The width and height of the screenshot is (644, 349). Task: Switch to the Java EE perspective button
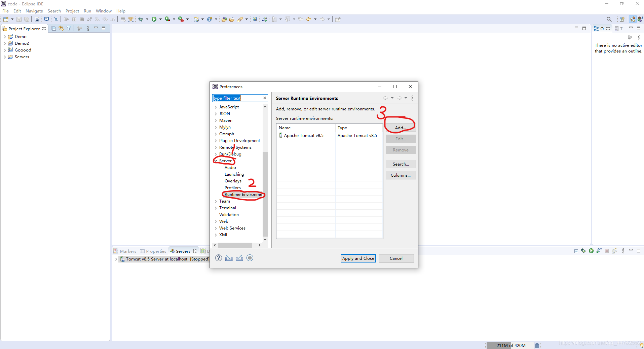(633, 19)
